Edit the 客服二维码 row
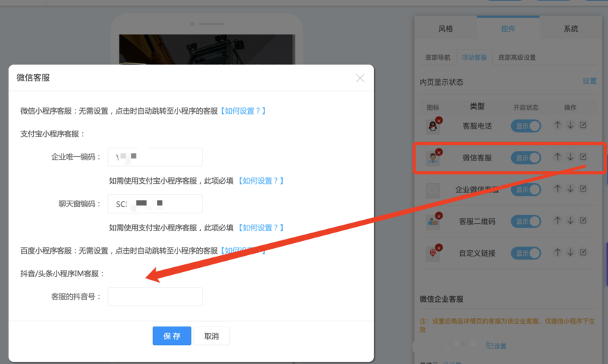 pos(583,221)
